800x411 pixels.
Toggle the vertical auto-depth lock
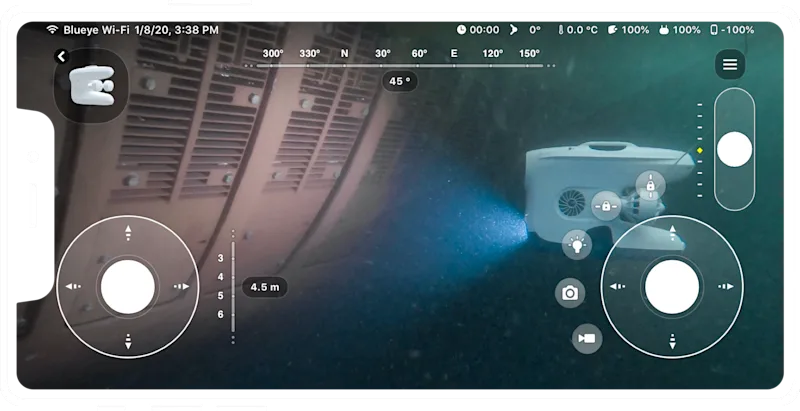tap(649, 185)
